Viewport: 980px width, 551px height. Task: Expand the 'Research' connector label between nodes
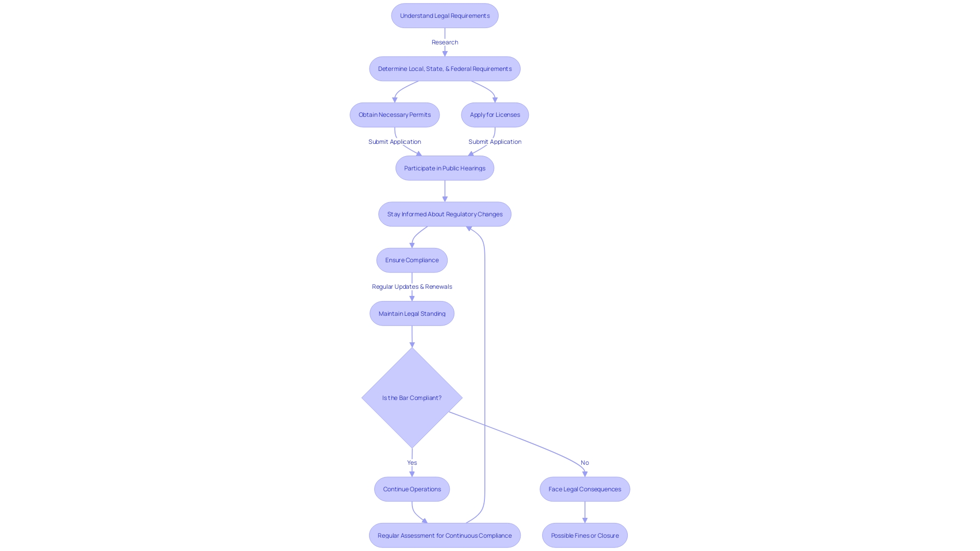(x=444, y=42)
